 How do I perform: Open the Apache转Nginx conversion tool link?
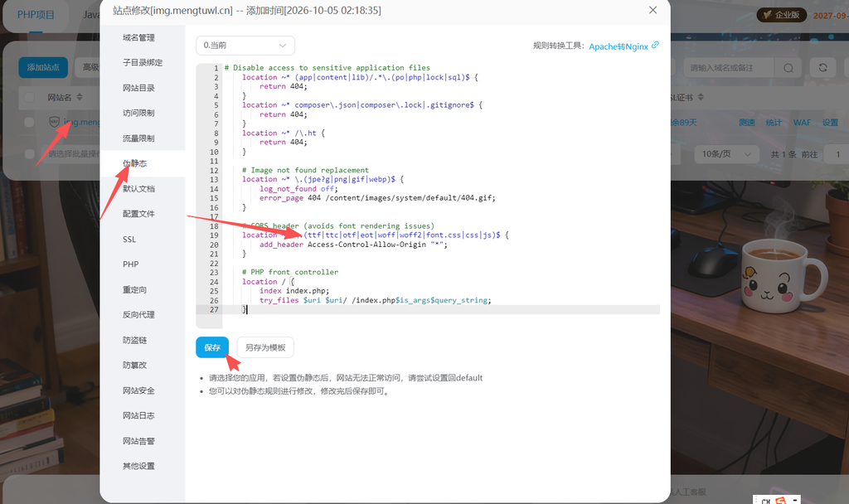[x=619, y=46]
